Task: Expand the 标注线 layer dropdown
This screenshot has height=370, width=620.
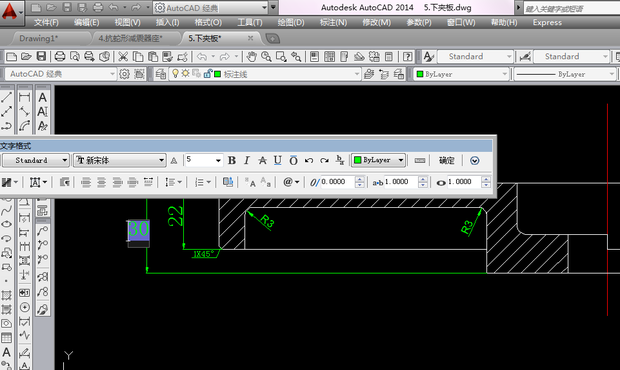Action: (x=357, y=74)
